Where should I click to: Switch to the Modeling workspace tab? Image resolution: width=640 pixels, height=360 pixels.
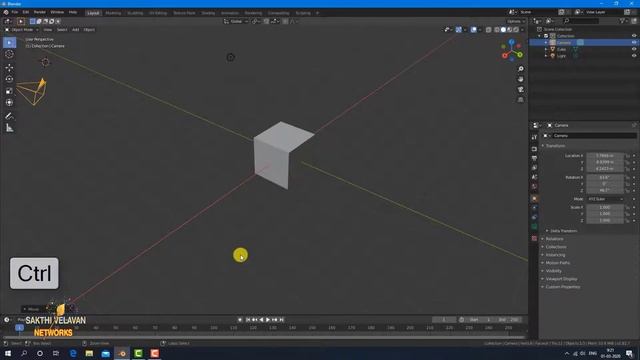pyautogui.click(x=113, y=13)
